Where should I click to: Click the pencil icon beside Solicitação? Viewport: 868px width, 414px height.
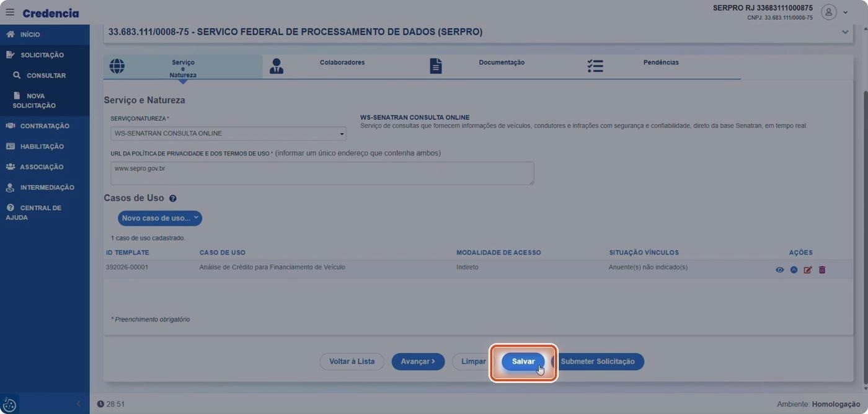pos(11,55)
